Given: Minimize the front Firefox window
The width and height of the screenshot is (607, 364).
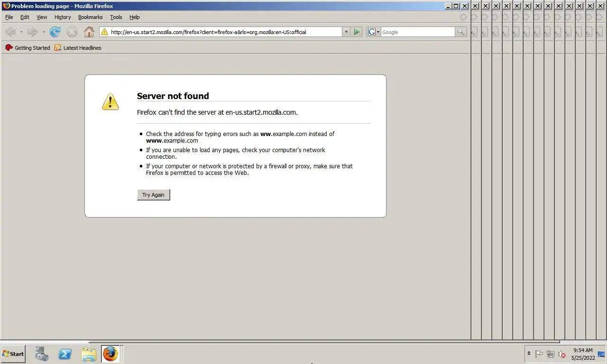Looking at the screenshot, I should click(448, 6).
